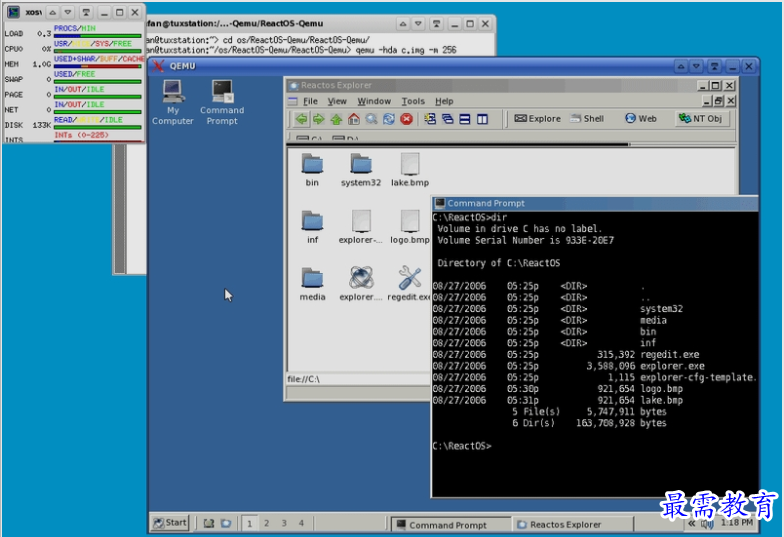
Task: Click the explorer.exe line in dir output
Action: click(x=568, y=366)
